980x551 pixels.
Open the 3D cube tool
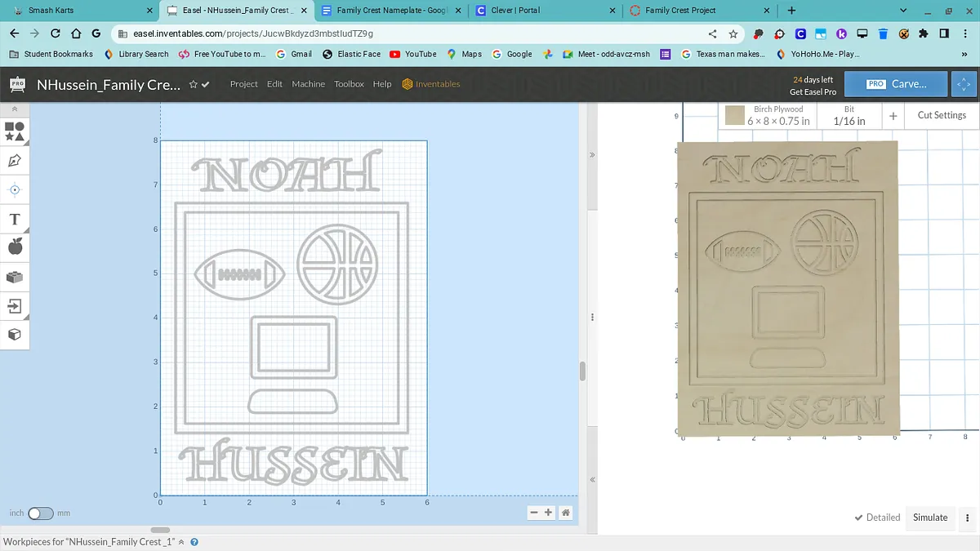[15, 335]
